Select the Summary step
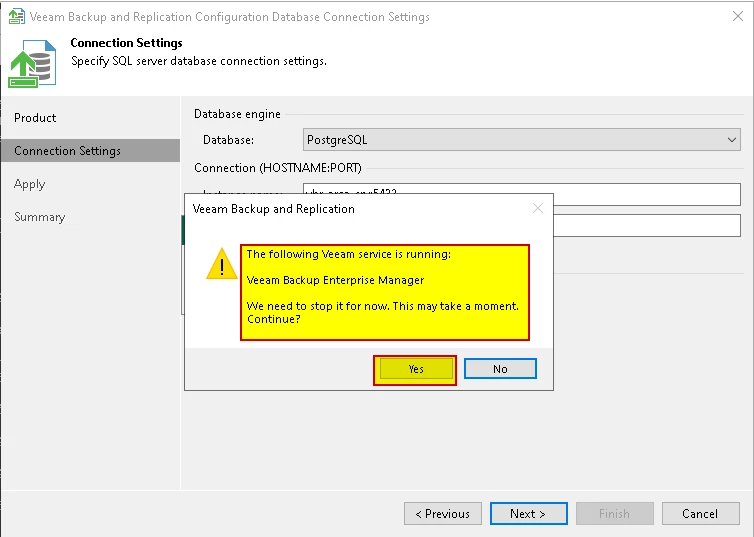 tap(39, 217)
